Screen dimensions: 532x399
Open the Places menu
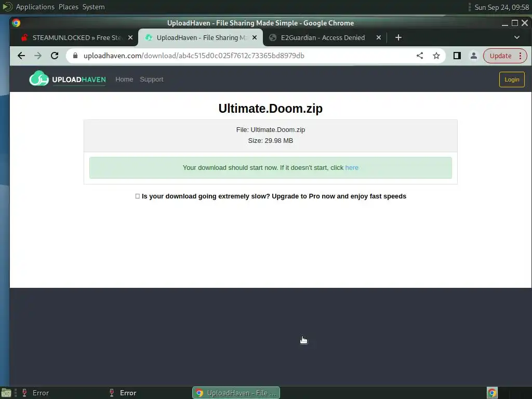[x=69, y=7]
